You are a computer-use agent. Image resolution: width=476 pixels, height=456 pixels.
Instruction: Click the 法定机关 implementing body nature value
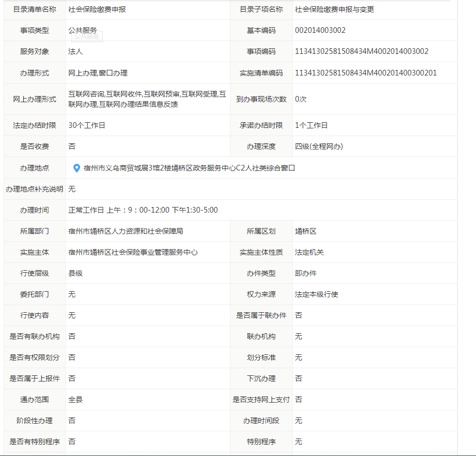point(309,252)
